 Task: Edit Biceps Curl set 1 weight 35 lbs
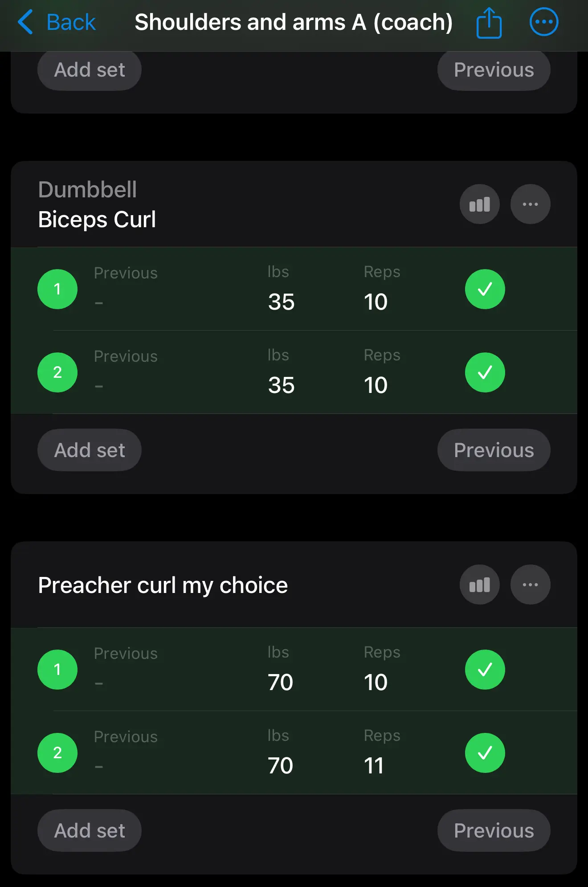pos(281,302)
